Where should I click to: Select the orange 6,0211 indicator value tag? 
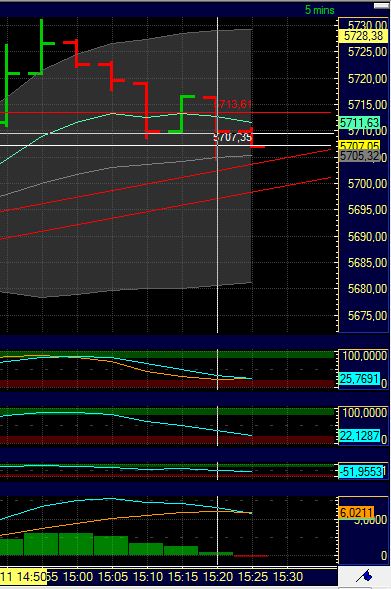(x=357, y=512)
